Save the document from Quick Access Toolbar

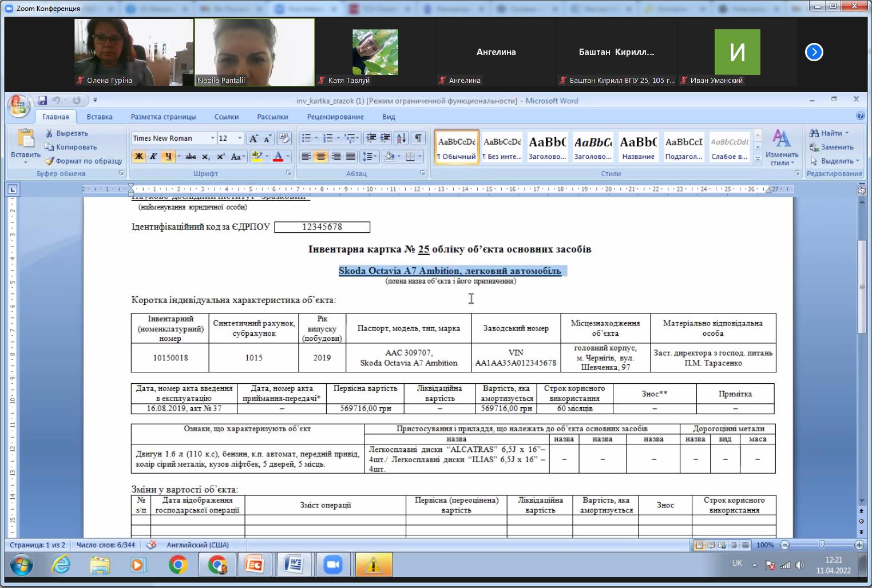pos(42,100)
